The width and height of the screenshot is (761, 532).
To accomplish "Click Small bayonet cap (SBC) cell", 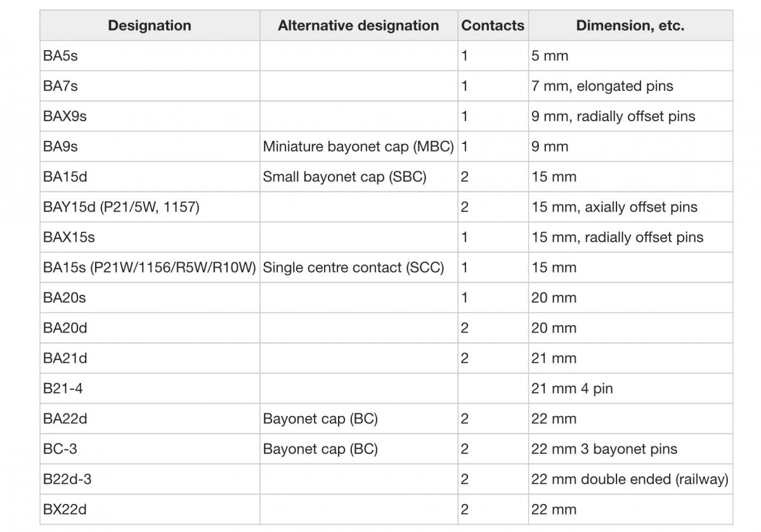I will coord(358,177).
